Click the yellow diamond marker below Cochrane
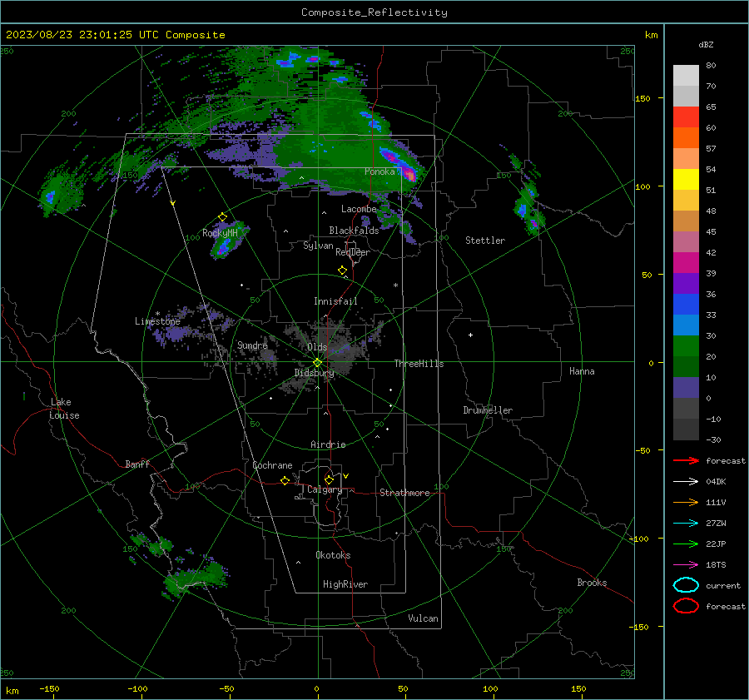Image resolution: width=749 pixels, height=700 pixels. pos(285,481)
